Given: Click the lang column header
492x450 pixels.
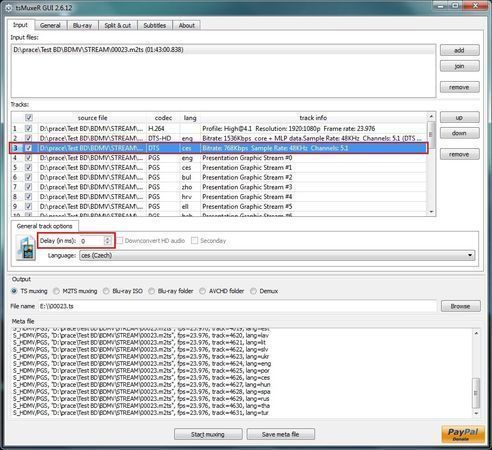Looking at the screenshot, I should point(190,118).
